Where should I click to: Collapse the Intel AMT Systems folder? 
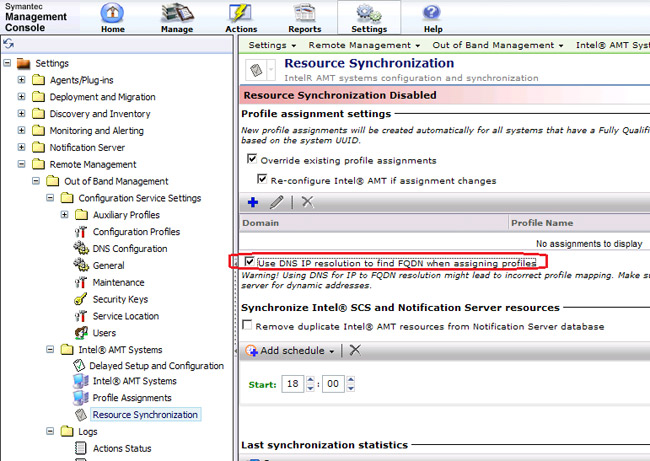click(50, 349)
